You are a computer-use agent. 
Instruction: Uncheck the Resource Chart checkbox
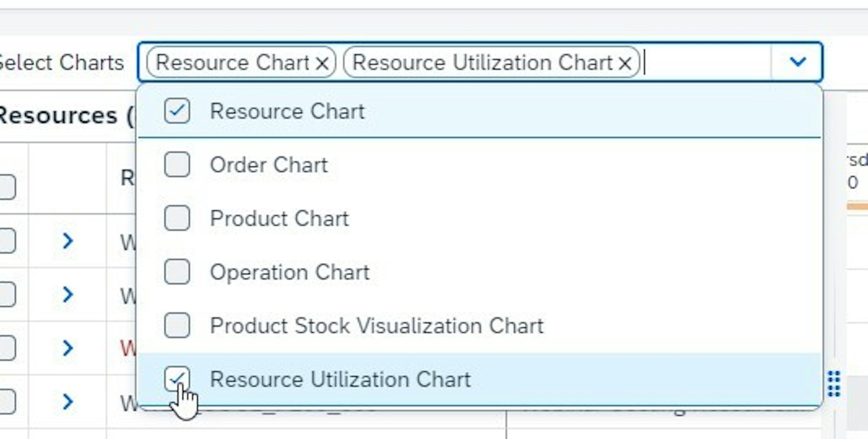177,111
